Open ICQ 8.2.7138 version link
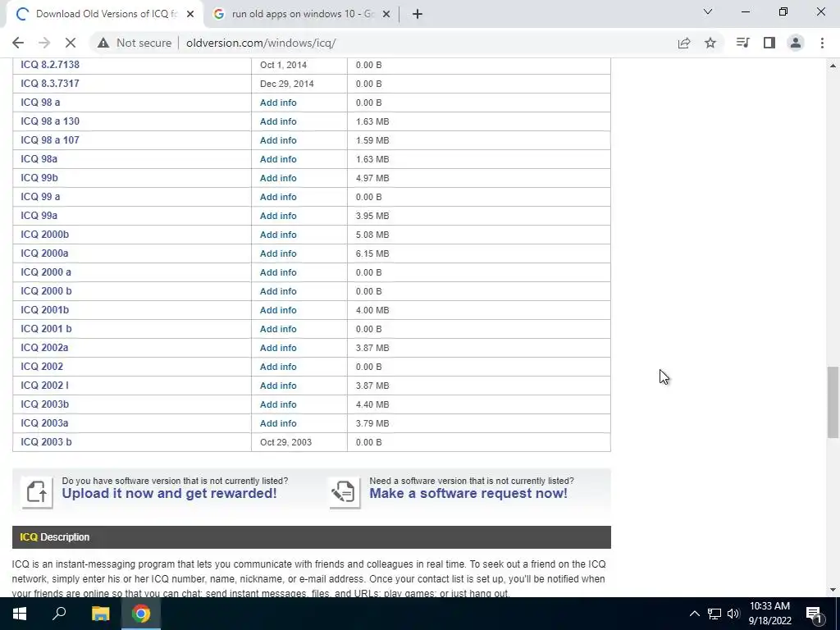Image resolution: width=840 pixels, height=630 pixels. tap(50, 65)
